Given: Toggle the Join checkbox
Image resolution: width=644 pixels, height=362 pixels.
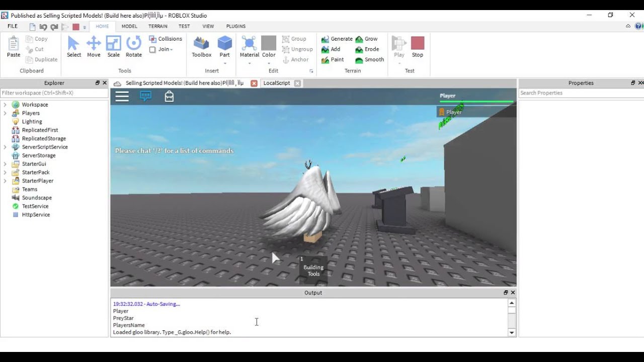Looking at the screenshot, I should pyautogui.click(x=152, y=49).
